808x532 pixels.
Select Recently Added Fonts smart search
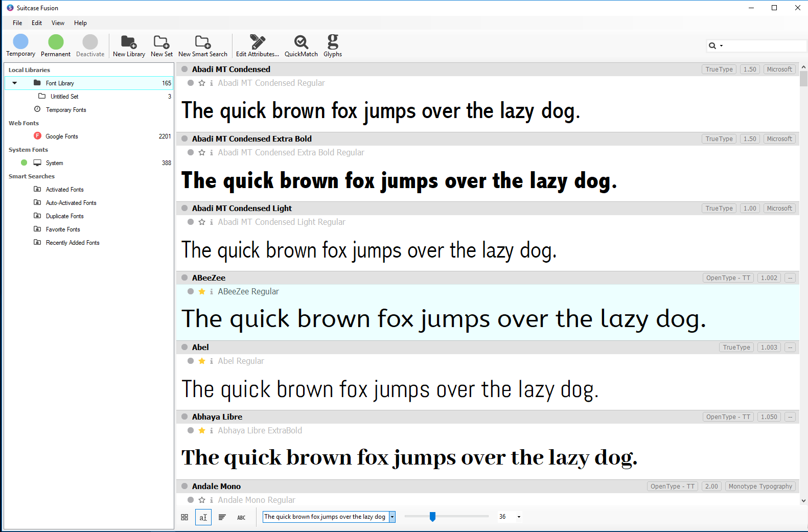point(73,243)
